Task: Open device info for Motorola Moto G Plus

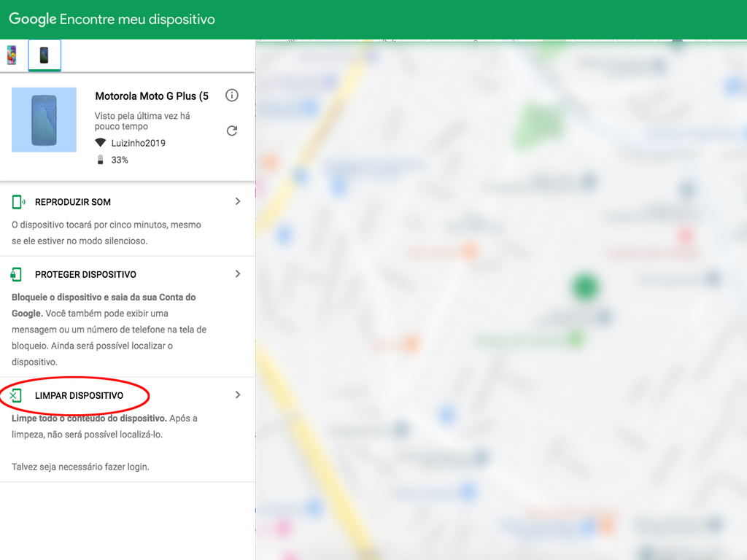Action: click(x=232, y=96)
